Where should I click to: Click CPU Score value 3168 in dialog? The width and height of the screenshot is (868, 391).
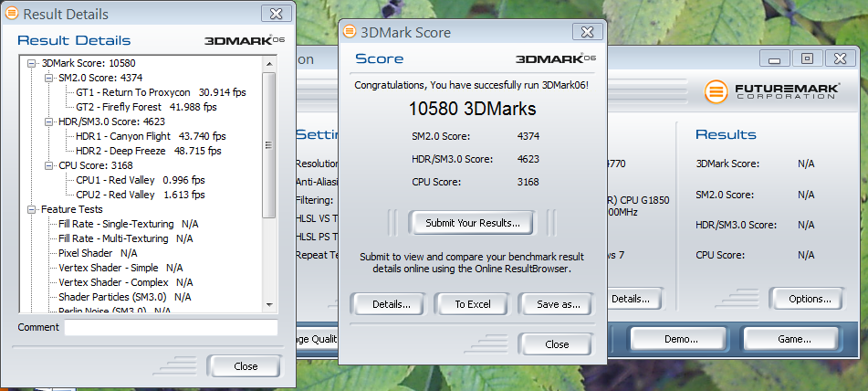click(528, 182)
